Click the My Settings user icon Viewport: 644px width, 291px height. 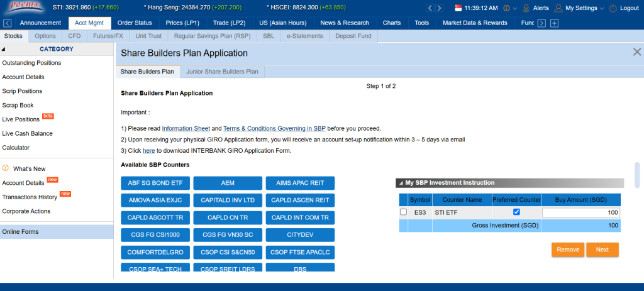[x=558, y=8]
